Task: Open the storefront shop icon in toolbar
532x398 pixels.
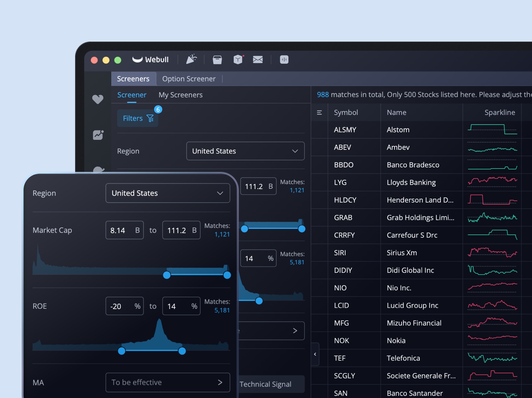Action: [217, 60]
